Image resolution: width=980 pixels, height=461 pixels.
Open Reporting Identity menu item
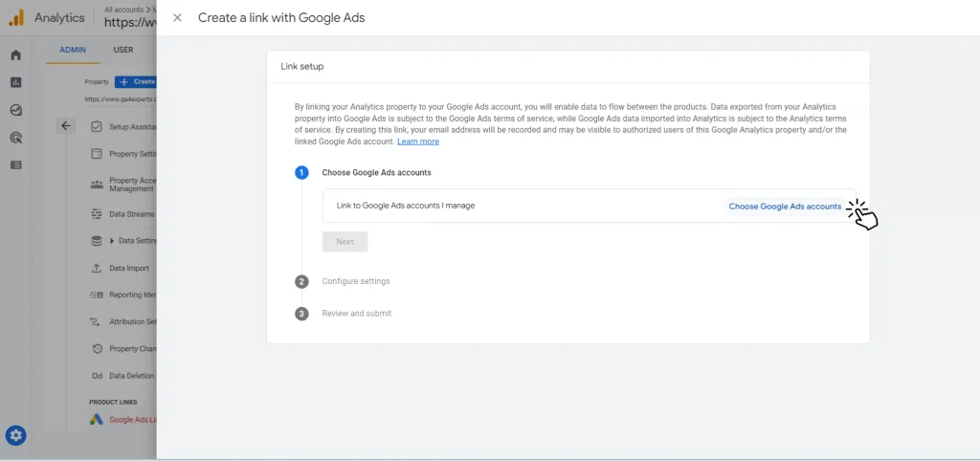(x=132, y=295)
